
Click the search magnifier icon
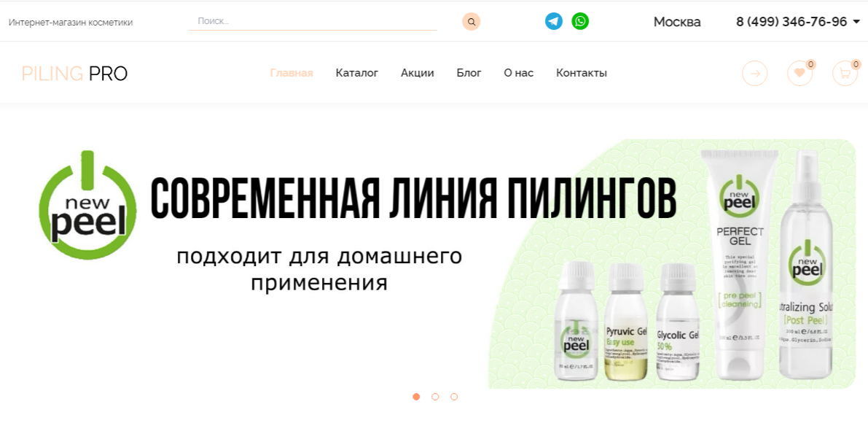[471, 22]
